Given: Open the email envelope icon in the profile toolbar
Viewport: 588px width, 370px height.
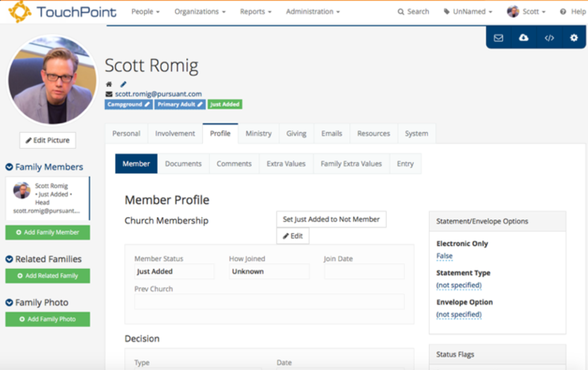Looking at the screenshot, I should point(499,38).
